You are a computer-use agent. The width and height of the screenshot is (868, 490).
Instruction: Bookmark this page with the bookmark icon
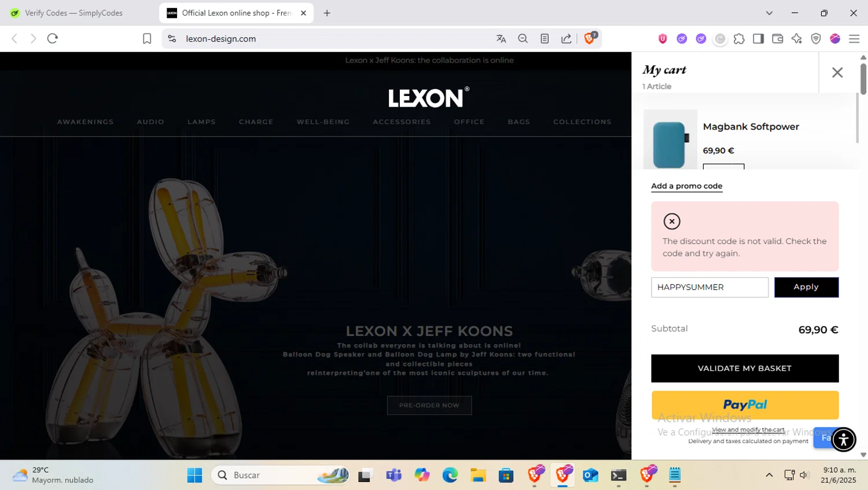point(147,39)
